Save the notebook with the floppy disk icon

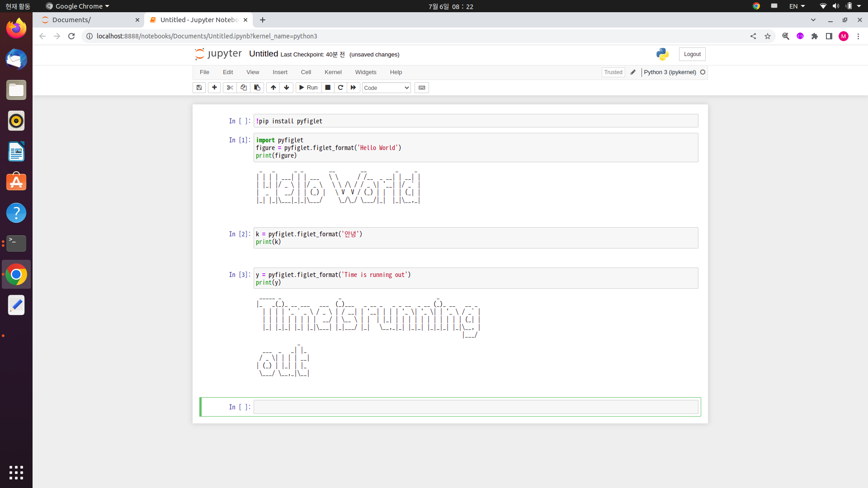(x=199, y=88)
